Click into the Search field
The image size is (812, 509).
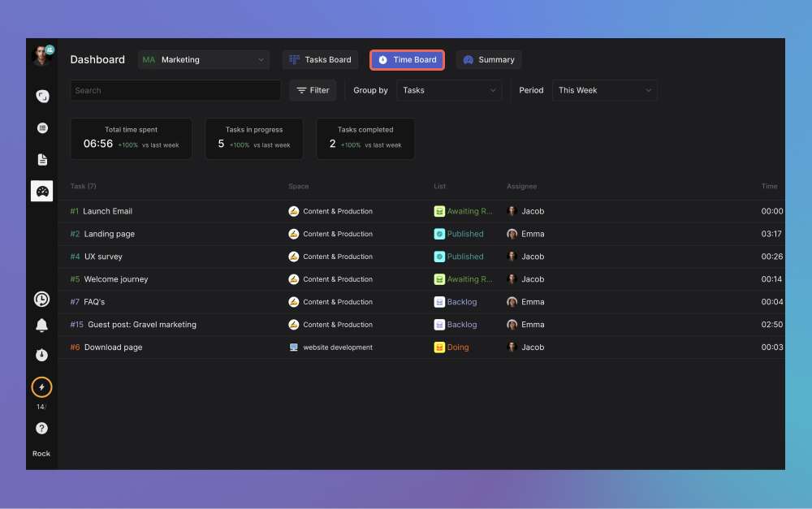(175, 90)
